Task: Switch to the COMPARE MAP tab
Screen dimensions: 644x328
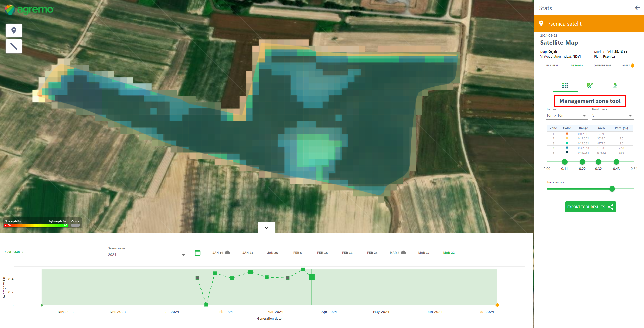Action: (x=602, y=66)
